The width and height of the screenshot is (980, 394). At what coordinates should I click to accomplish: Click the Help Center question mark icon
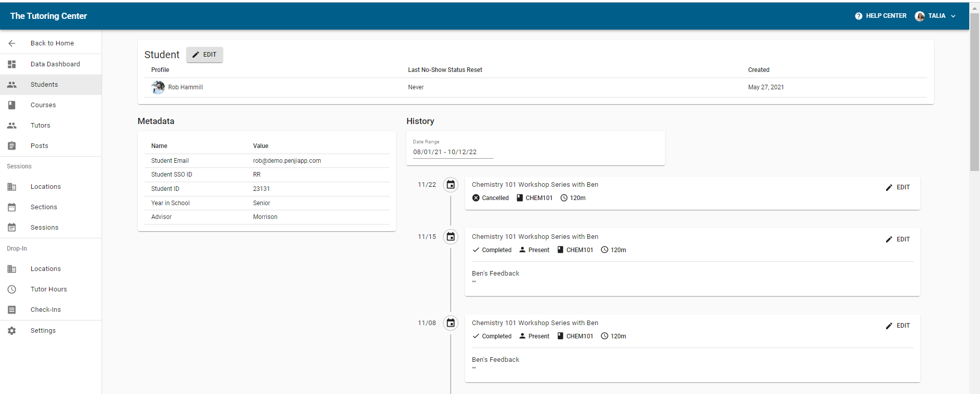click(x=859, y=16)
